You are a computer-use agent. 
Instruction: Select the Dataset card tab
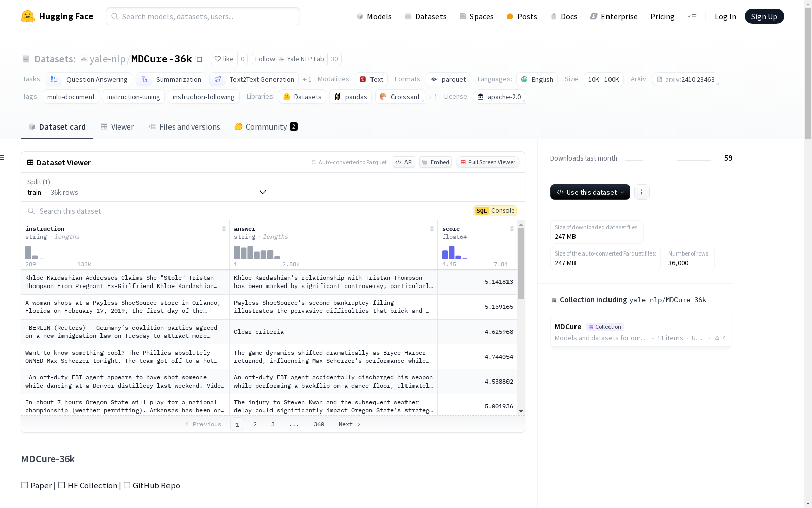point(57,127)
